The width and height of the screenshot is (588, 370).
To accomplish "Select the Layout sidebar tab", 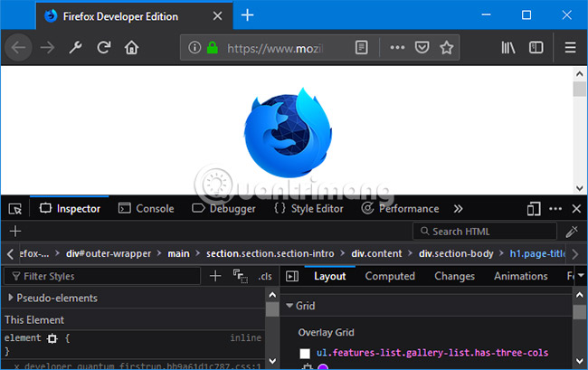I will click(330, 276).
